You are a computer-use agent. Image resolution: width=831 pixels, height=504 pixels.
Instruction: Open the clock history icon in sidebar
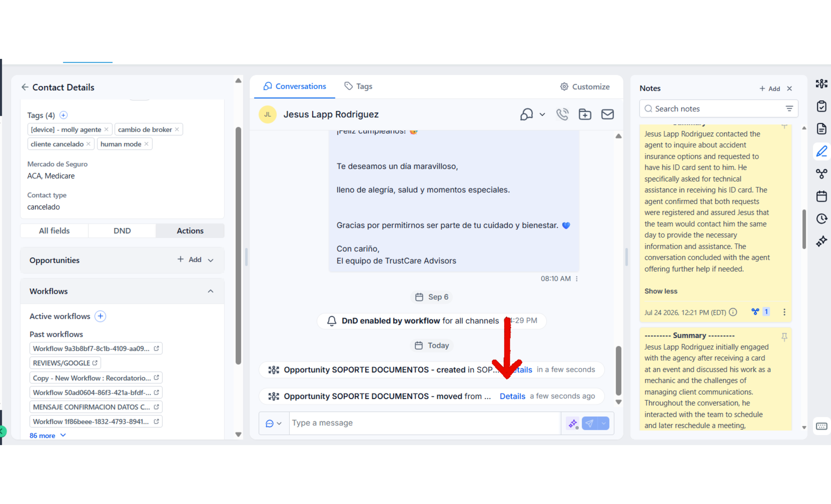(x=822, y=219)
